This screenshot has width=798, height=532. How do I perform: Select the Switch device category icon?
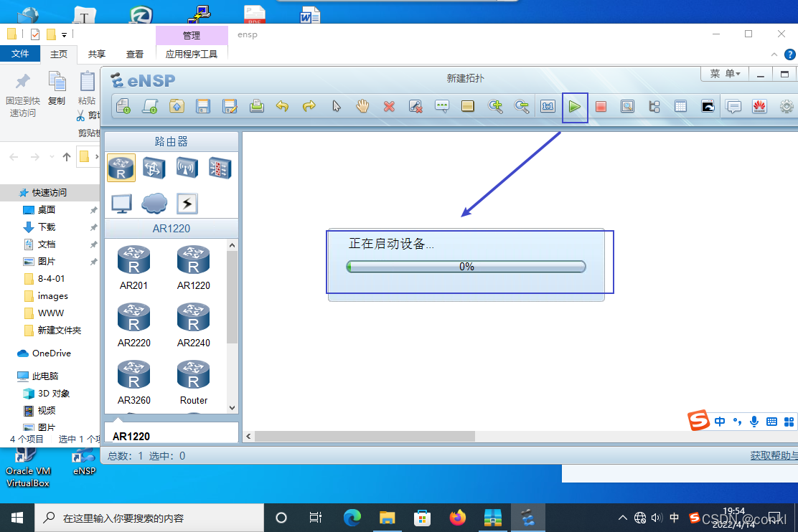(154, 168)
